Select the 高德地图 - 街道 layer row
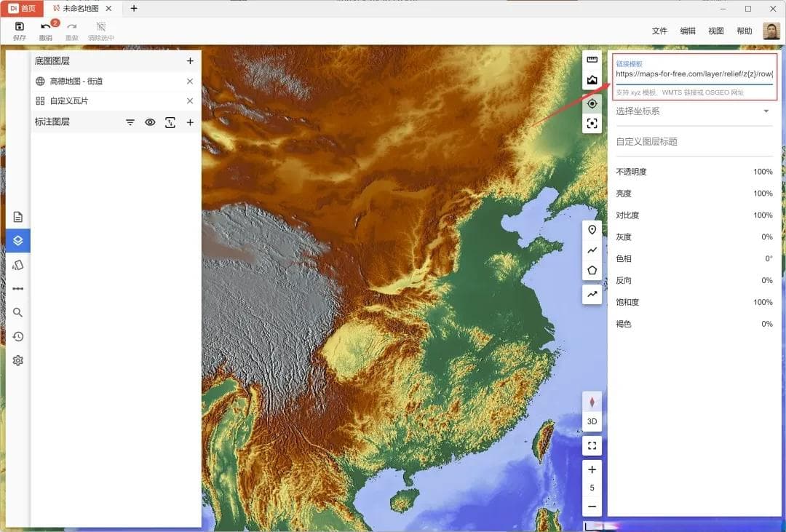 point(116,82)
